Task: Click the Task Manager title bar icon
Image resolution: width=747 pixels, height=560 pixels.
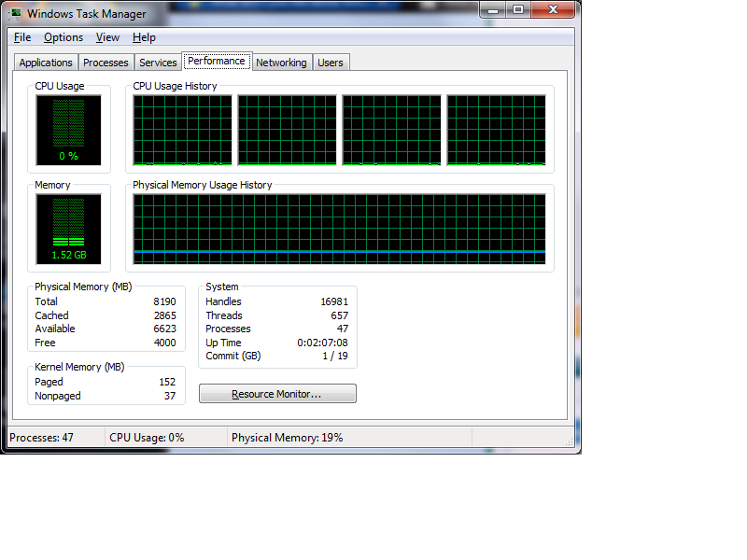Action: (x=16, y=13)
